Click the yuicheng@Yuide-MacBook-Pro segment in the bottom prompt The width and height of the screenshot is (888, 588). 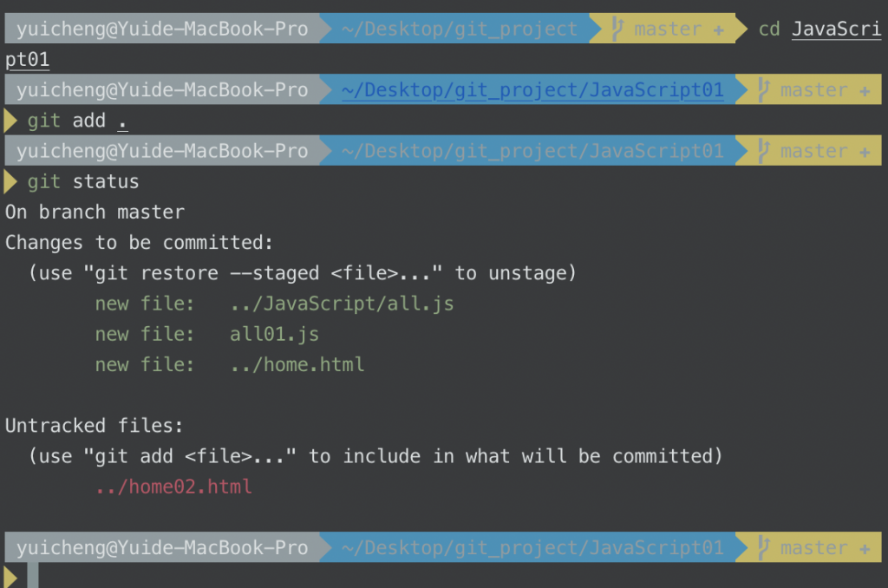click(x=162, y=548)
